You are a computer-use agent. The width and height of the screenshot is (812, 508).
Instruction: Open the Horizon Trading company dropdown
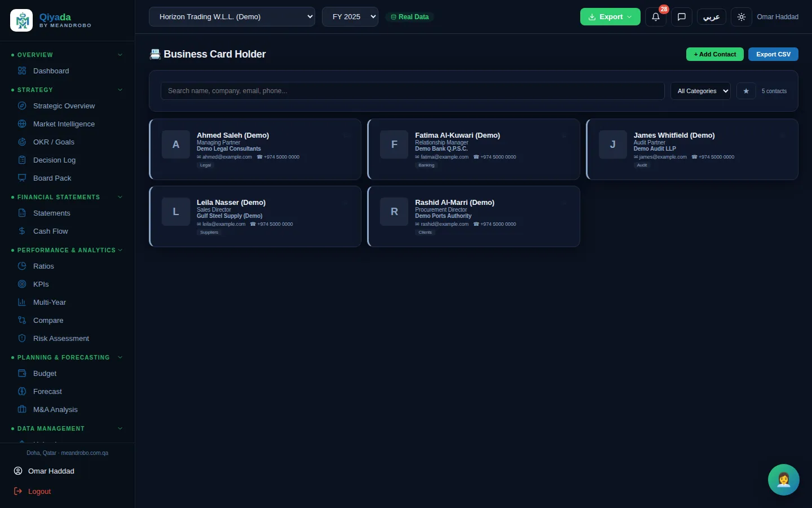232,17
